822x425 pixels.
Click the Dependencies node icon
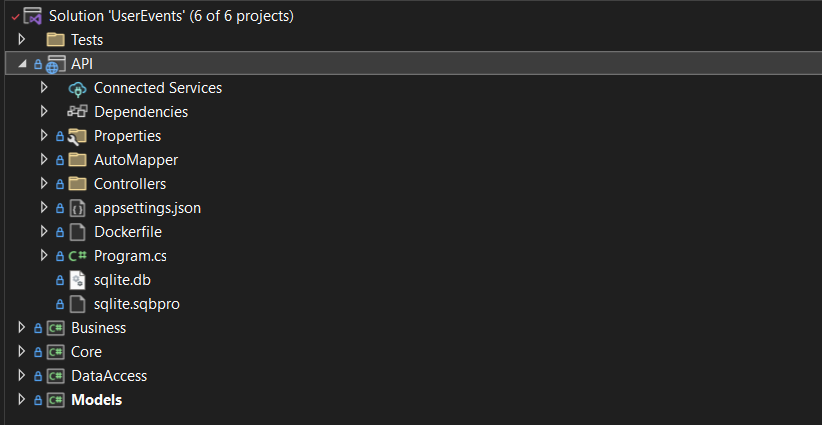point(78,112)
